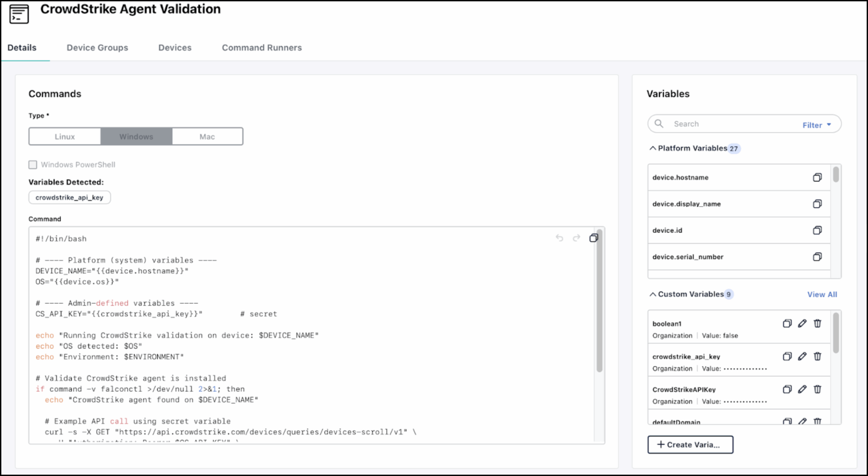Click the Create Variable button
The height and width of the screenshot is (476, 868).
point(690,444)
